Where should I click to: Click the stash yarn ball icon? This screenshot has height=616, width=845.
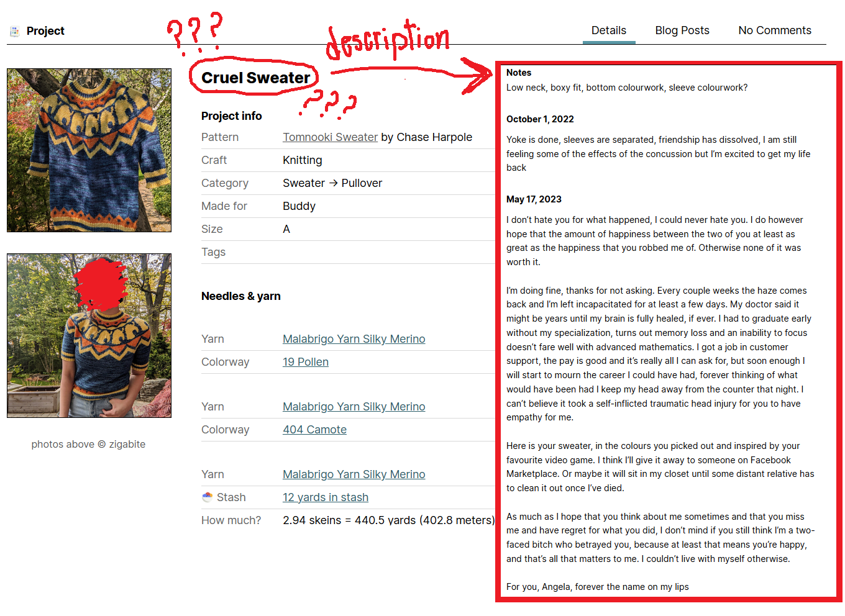tap(208, 497)
